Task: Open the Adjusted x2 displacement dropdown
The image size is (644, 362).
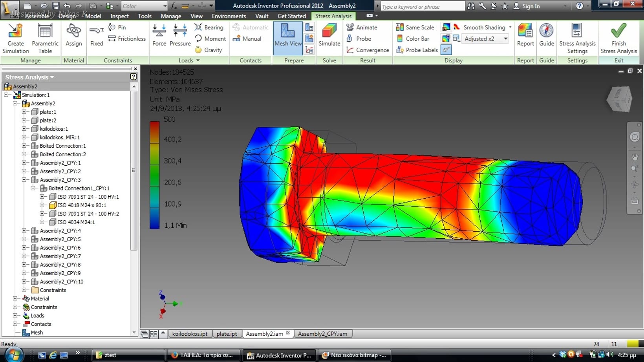Action: coord(505,38)
